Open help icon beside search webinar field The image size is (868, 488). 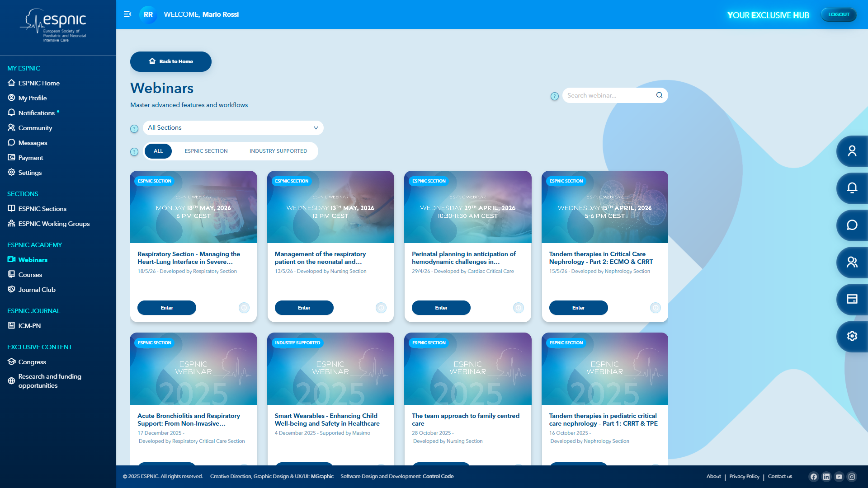555,96
